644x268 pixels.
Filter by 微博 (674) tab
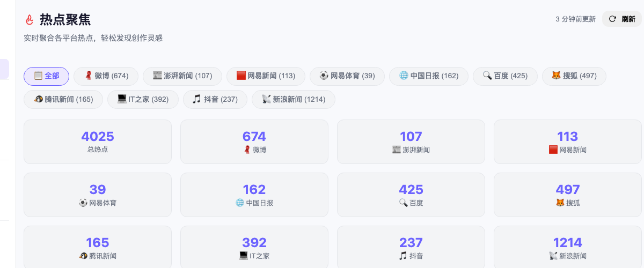(106, 76)
